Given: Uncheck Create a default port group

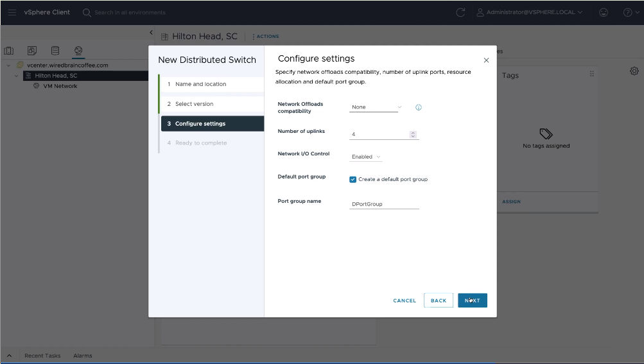Looking at the screenshot, I should click(x=352, y=180).
